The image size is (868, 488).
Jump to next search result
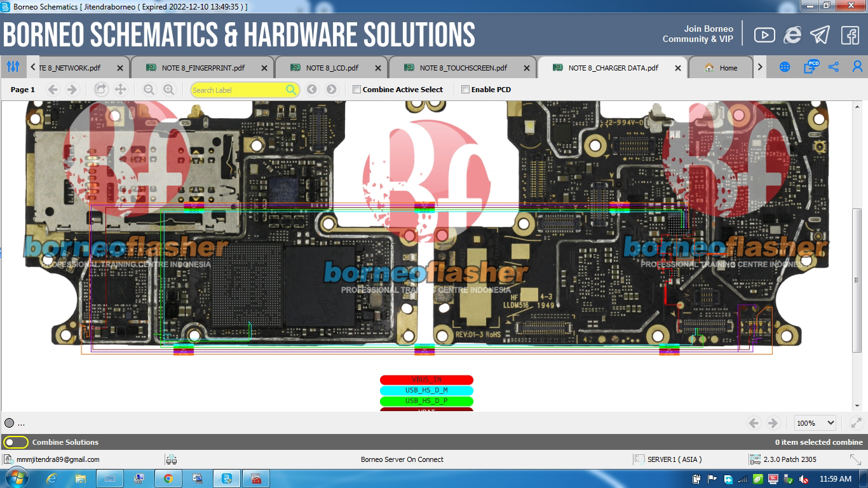(331, 90)
